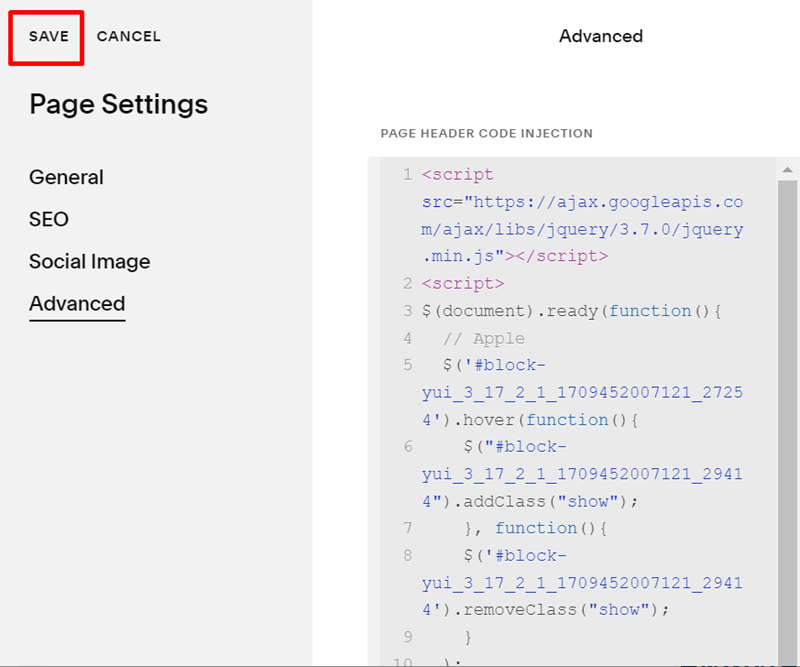Click the Page Settings heading
This screenshot has height=667, width=800.
pyautogui.click(x=118, y=104)
